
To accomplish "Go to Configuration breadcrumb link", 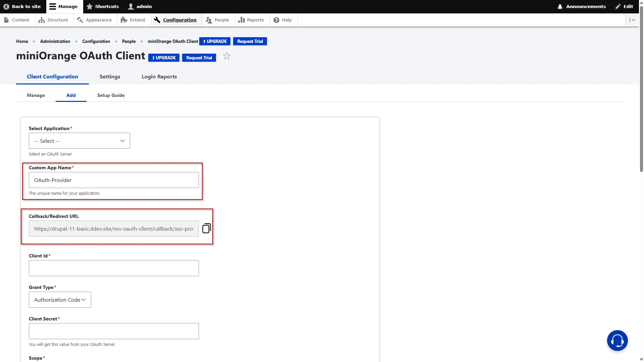I will 96,41.
